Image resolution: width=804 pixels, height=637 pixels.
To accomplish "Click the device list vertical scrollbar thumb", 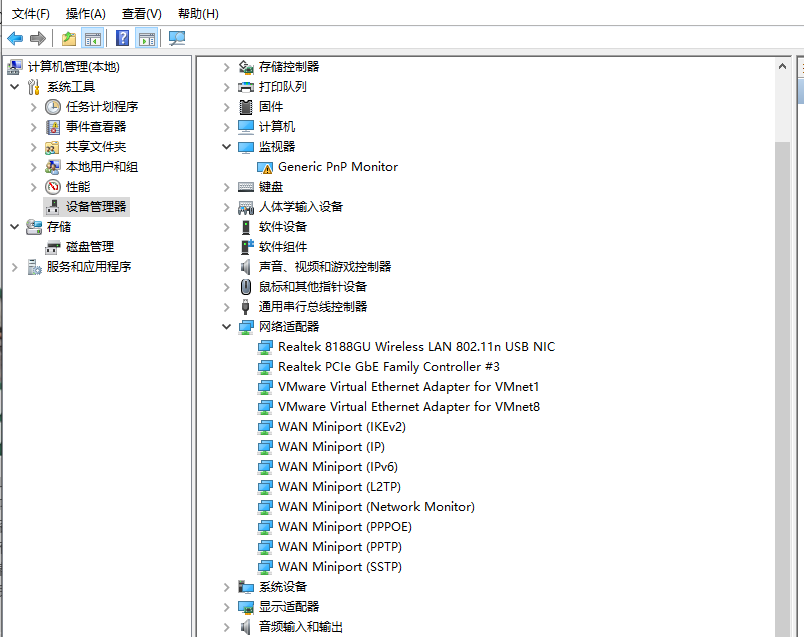I will click(782, 389).
